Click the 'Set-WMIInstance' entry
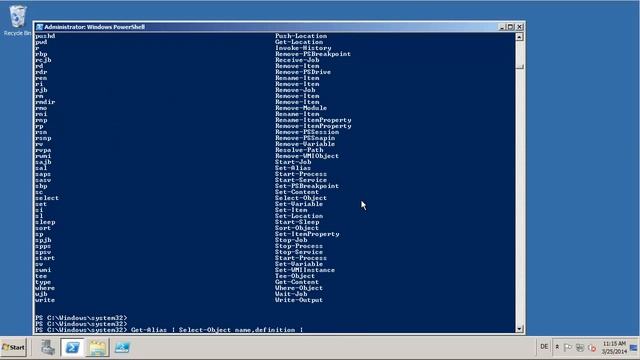Image resolution: width=640 pixels, height=360 pixels. [305, 270]
